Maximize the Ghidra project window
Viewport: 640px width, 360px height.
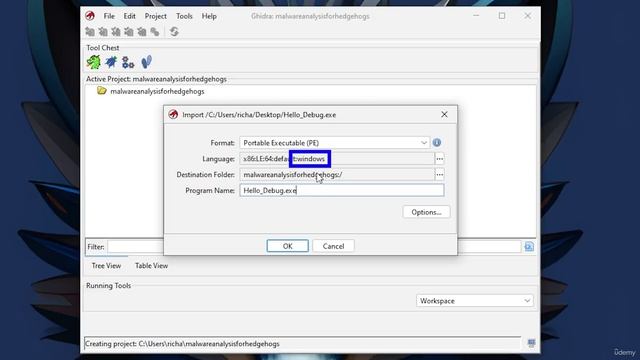point(502,16)
